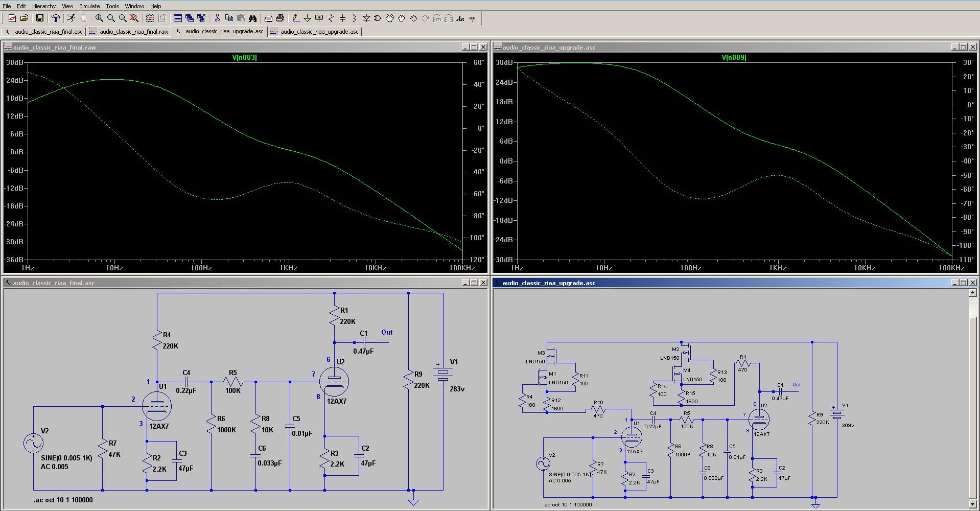980x511 pixels.
Task: Place a Ground symbol
Action: pyautogui.click(x=307, y=18)
